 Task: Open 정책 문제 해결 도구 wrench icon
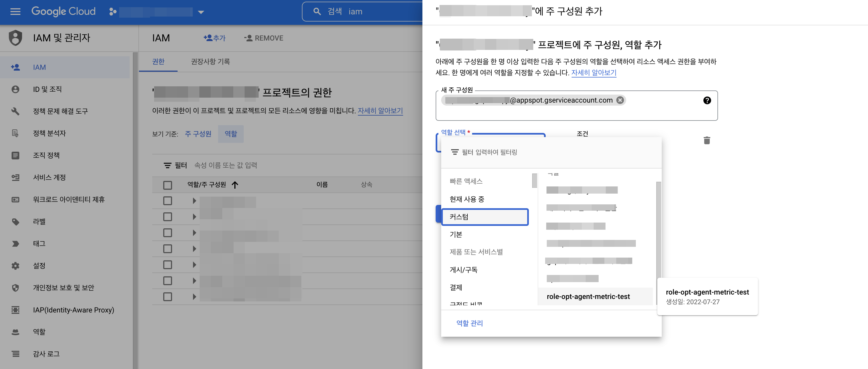click(15, 111)
